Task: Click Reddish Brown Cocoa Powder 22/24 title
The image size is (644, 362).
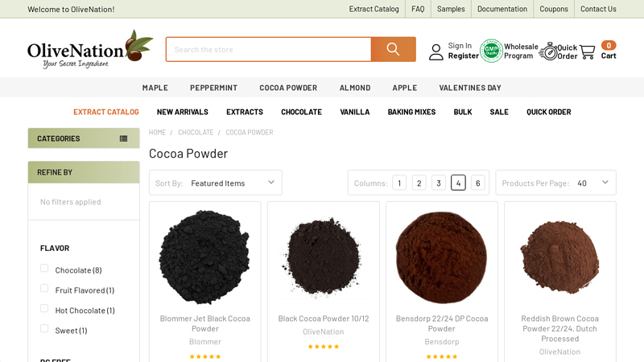Action: click(x=559, y=328)
